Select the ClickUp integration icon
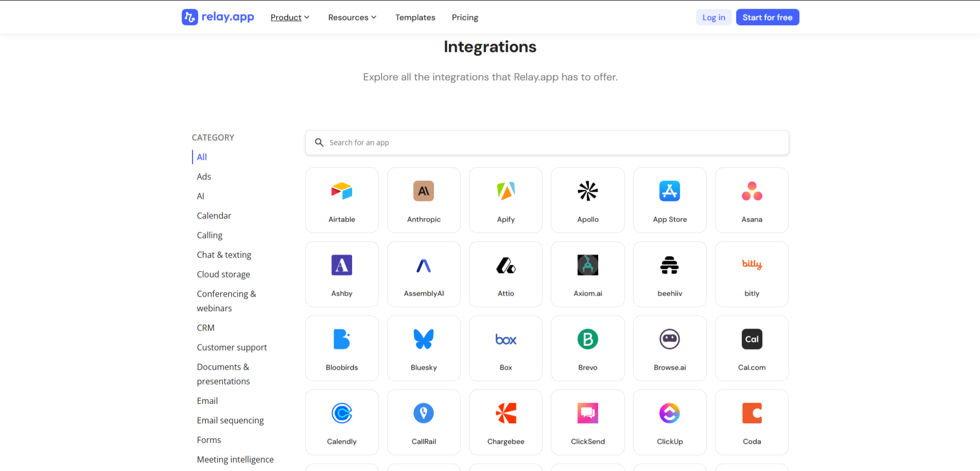This screenshot has height=471, width=980. [x=670, y=413]
